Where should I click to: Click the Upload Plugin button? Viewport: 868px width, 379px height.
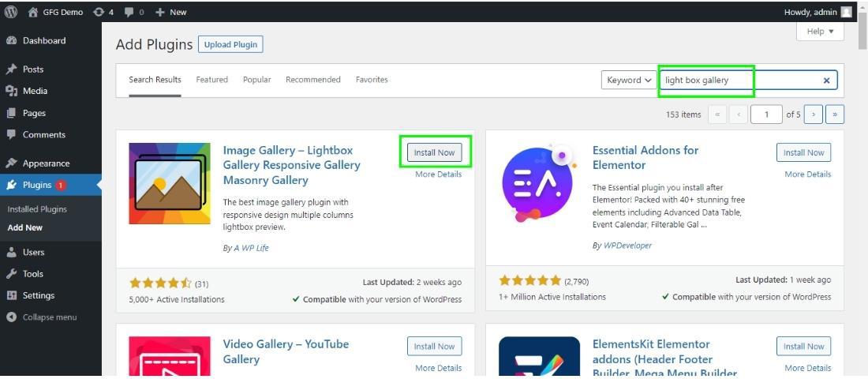pyautogui.click(x=230, y=44)
